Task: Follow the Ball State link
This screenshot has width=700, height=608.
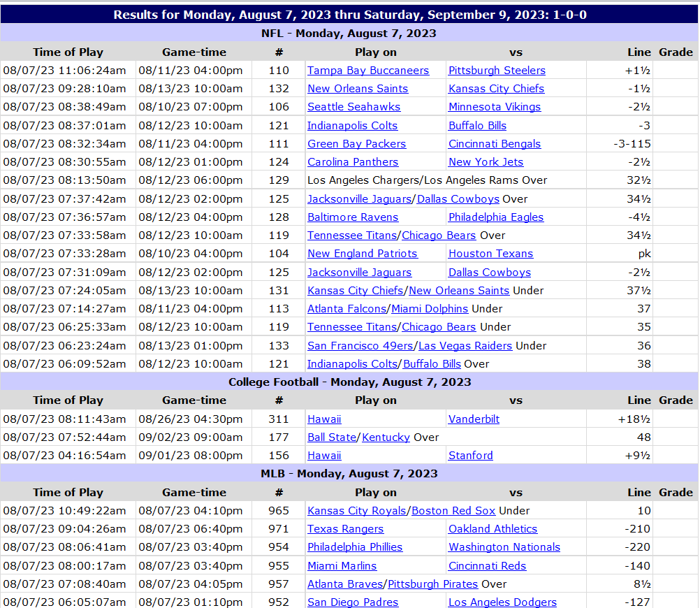Action: tap(332, 437)
